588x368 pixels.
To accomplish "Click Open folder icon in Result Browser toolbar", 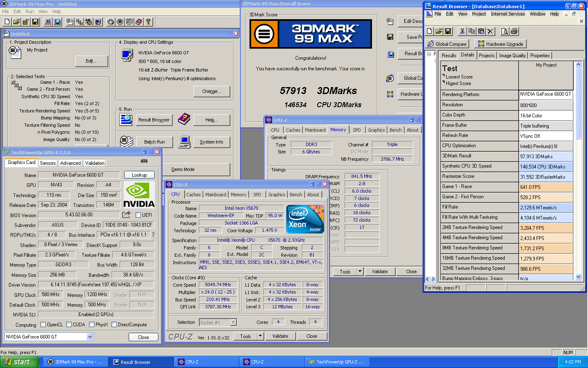I will point(439,31).
